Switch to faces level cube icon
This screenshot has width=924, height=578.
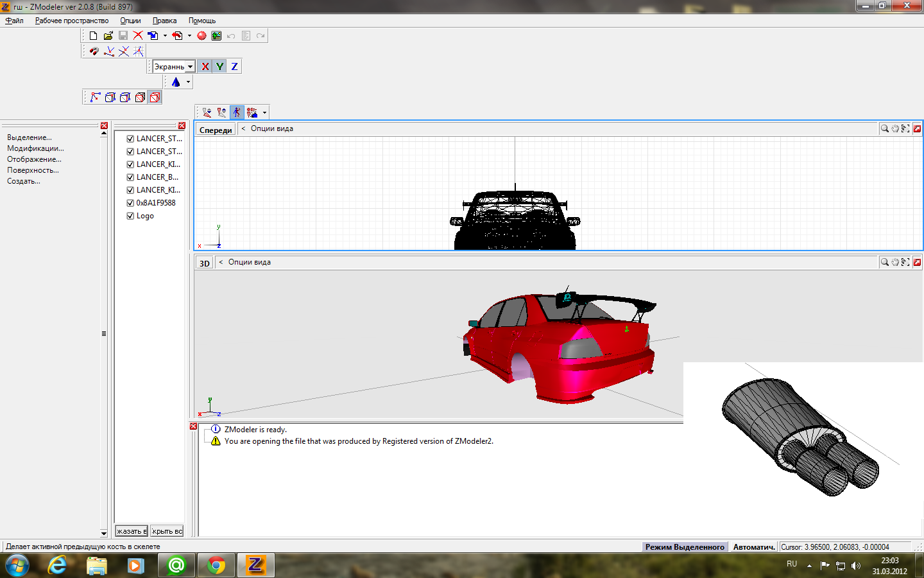tap(125, 98)
